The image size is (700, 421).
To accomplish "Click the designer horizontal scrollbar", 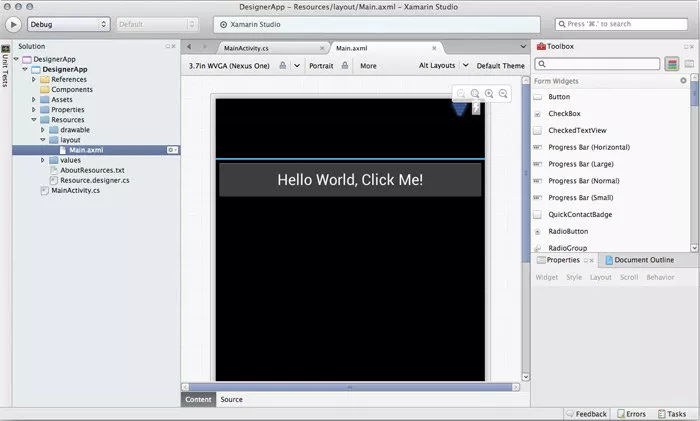I will pos(350,387).
